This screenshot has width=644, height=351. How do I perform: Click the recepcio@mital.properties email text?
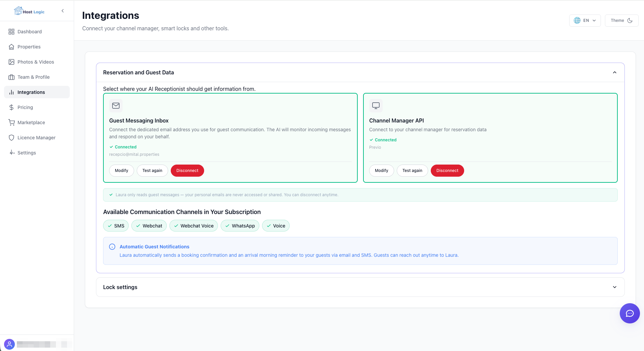134,154
